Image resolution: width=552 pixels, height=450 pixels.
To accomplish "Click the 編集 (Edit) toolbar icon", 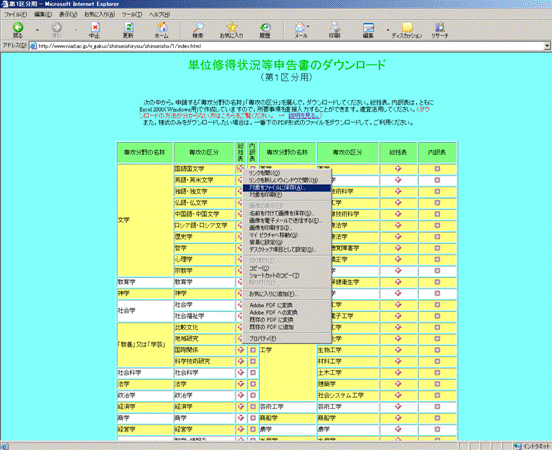I will point(368,30).
